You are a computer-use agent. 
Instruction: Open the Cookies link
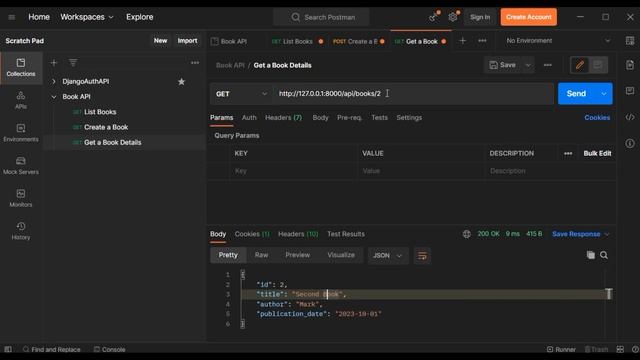pyautogui.click(x=597, y=118)
